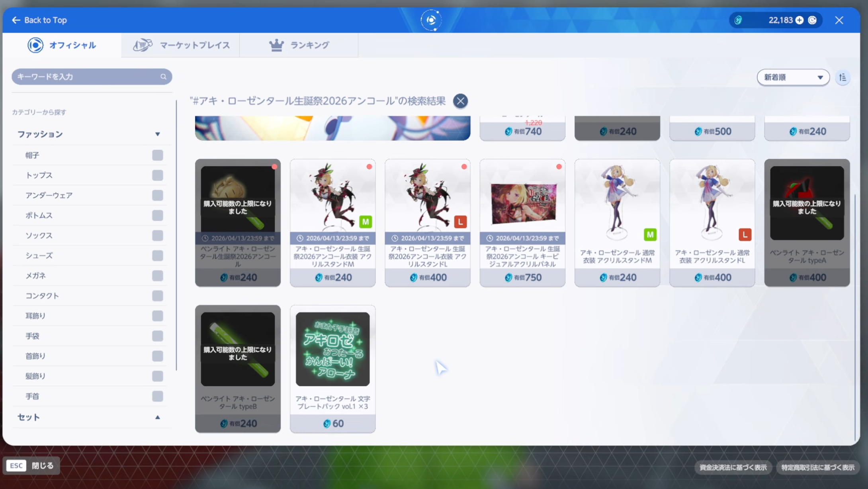Toggle sort order icon next to 新着順

(843, 77)
